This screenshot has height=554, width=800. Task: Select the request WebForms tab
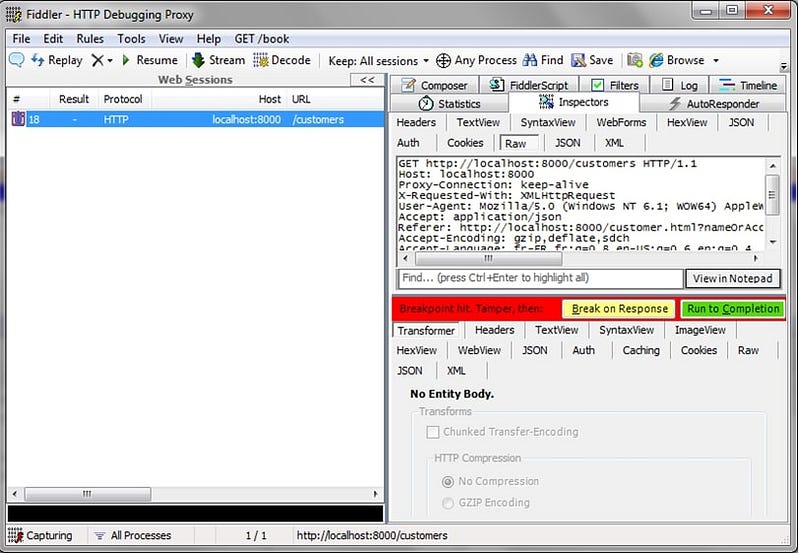coord(621,122)
